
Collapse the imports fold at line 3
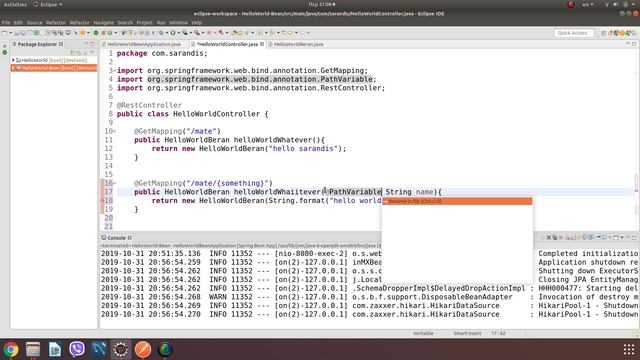pos(115,71)
